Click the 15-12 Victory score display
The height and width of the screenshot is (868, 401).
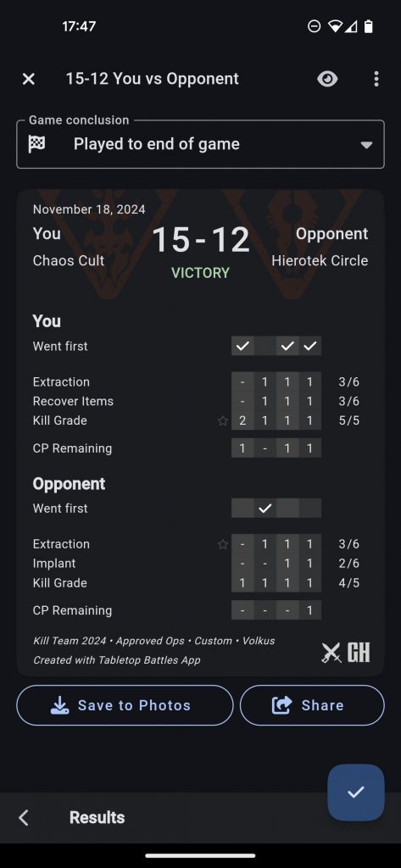[200, 250]
